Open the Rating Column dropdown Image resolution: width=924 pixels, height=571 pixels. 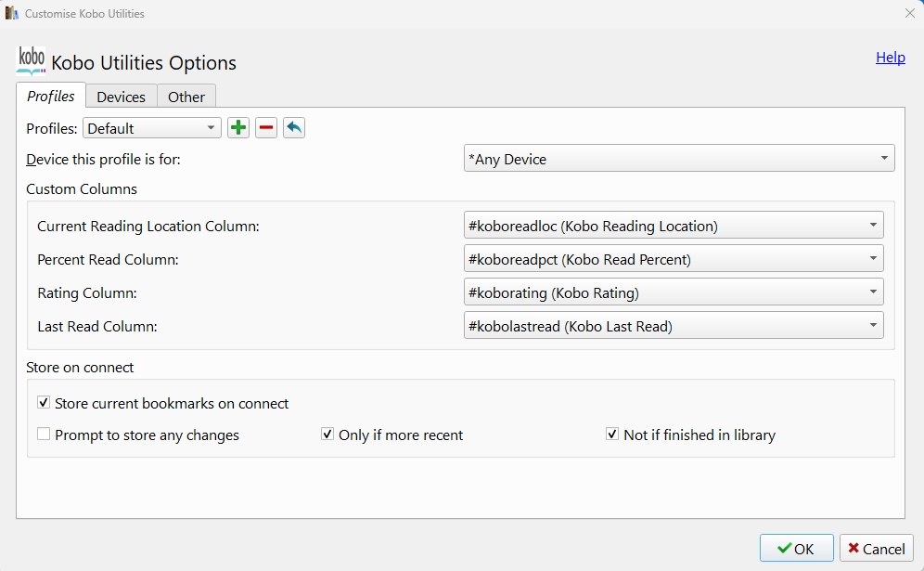point(674,292)
